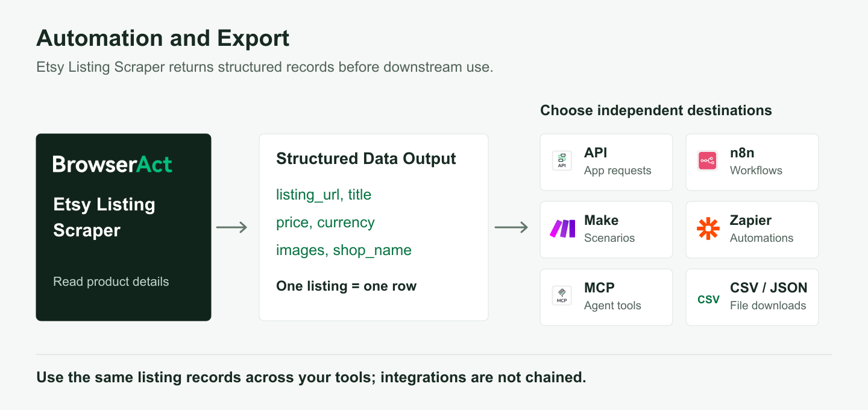This screenshot has width=868, height=410.
Task: Click the footer note about integrations not chained
Action: pos(311,377)
